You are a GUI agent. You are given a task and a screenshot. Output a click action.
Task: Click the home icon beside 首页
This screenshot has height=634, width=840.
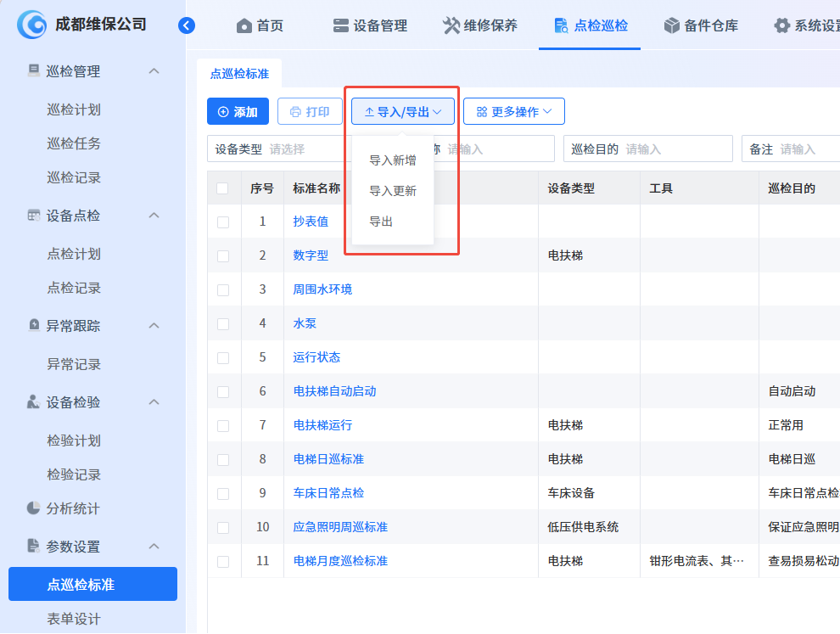(244, 25)
